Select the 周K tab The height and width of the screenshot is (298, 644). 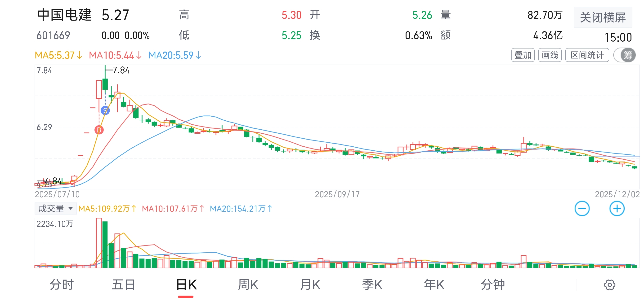pos(248,284)
